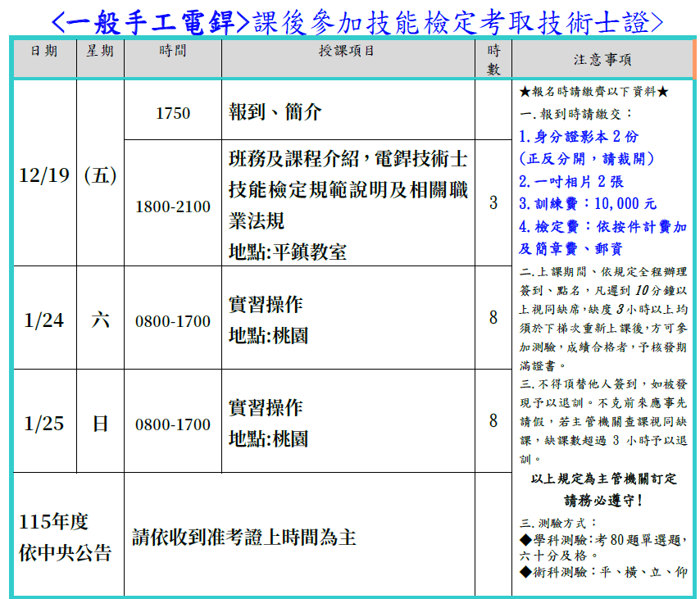
Task: Click the 報到、簡介 course cell
Action: [x=275, y=113]
